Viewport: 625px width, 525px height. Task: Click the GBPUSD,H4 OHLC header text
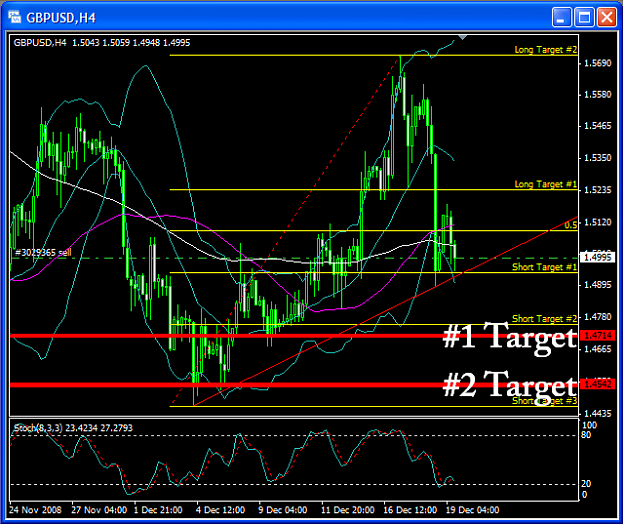point(102,43)
